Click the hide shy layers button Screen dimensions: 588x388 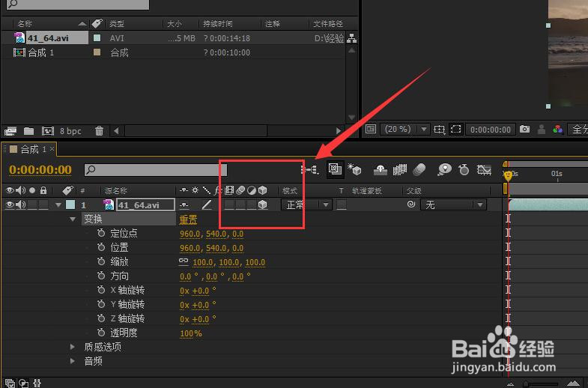[381, 170]
